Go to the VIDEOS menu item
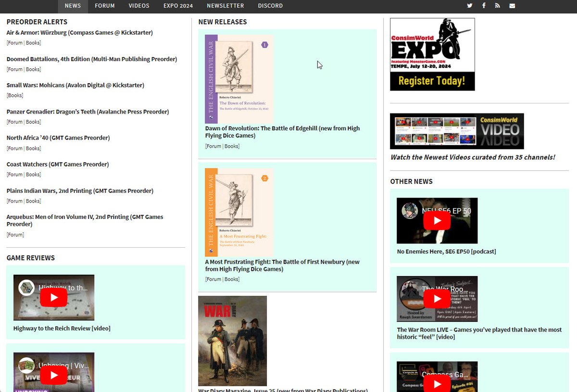 tap(139, 6)
